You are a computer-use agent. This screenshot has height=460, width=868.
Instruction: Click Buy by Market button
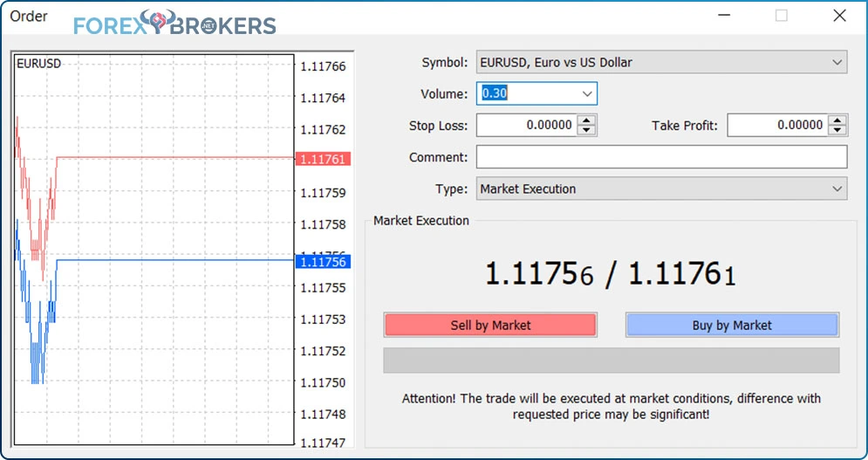[732, 326]
